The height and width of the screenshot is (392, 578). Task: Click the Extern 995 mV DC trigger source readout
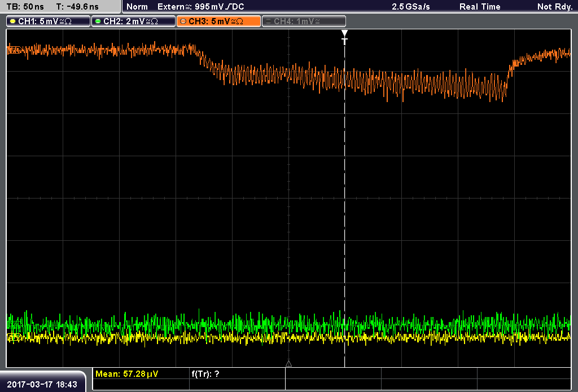[201, 7]
